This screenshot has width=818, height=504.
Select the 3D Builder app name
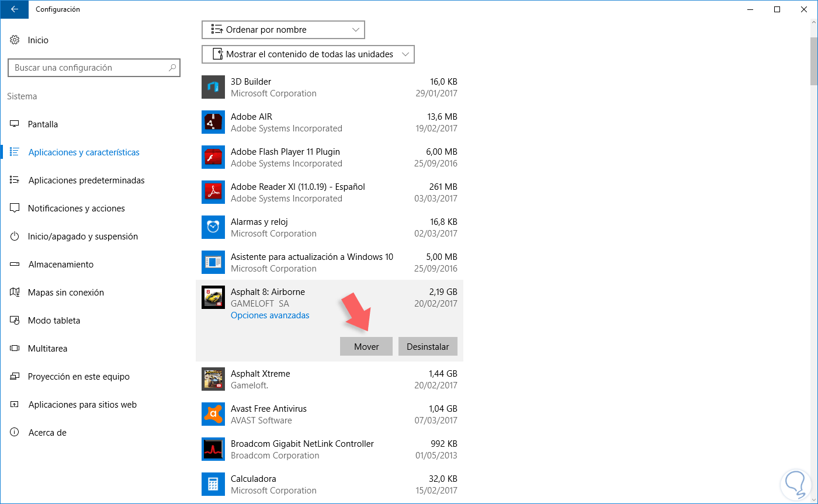tap(251, 82)
